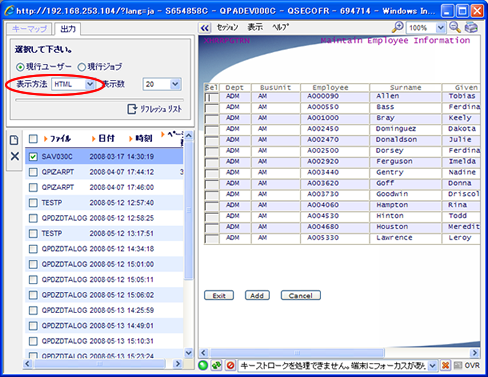
Task: Click scroll right arrow under file list
Action: [x=178, y=364]
